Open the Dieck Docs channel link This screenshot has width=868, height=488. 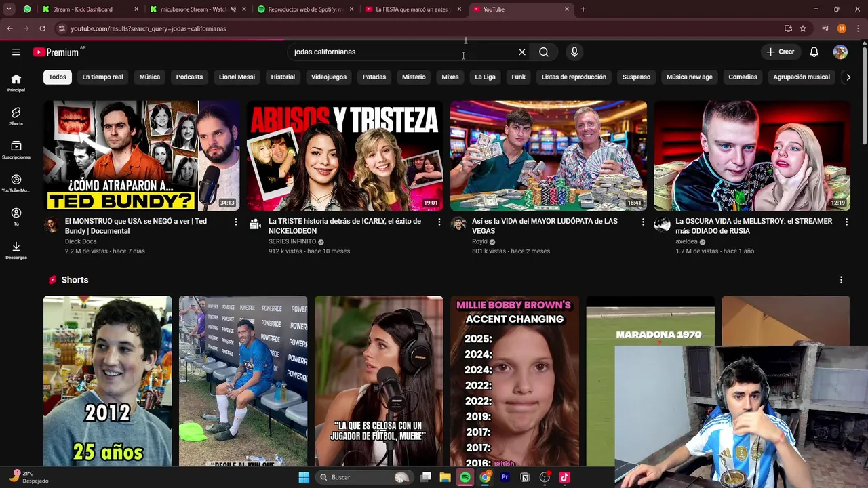tap(81, 241)
